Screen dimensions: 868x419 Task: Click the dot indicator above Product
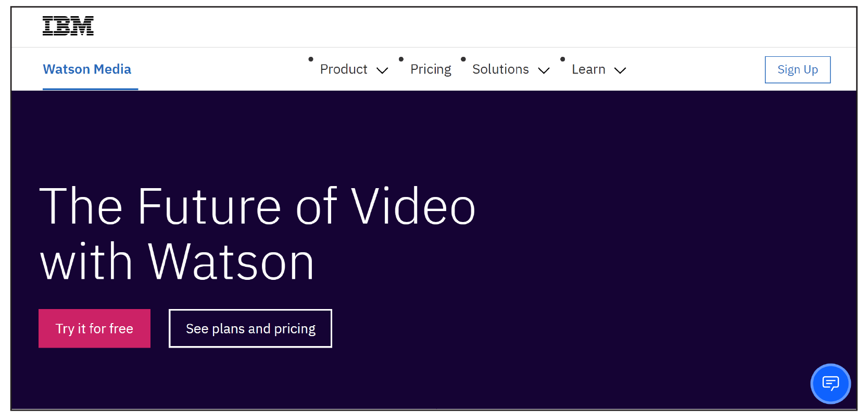pos(311,58)
